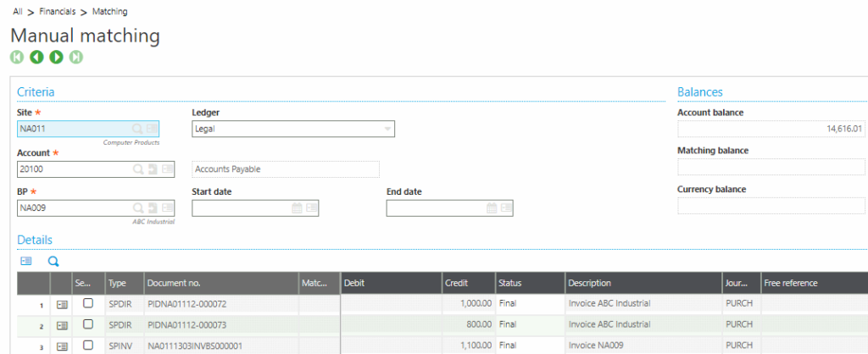Click the previous record arrow icon

tap(36, 58)
